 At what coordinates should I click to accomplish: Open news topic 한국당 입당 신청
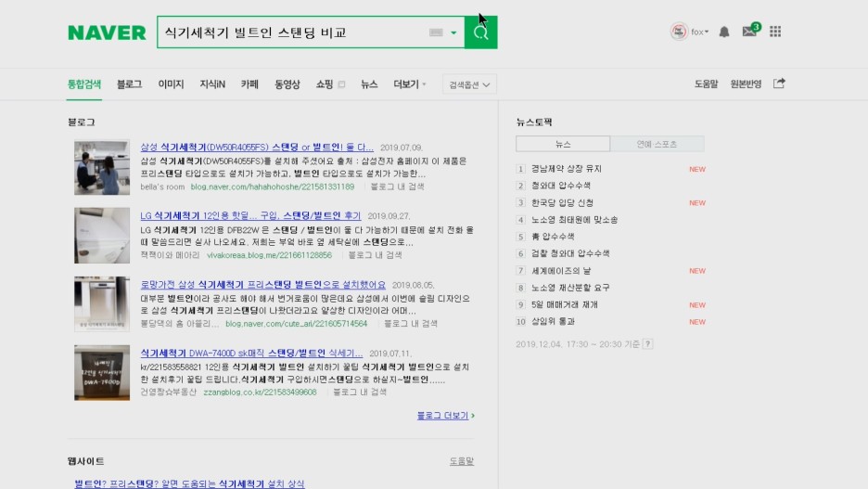coord(562,202)
